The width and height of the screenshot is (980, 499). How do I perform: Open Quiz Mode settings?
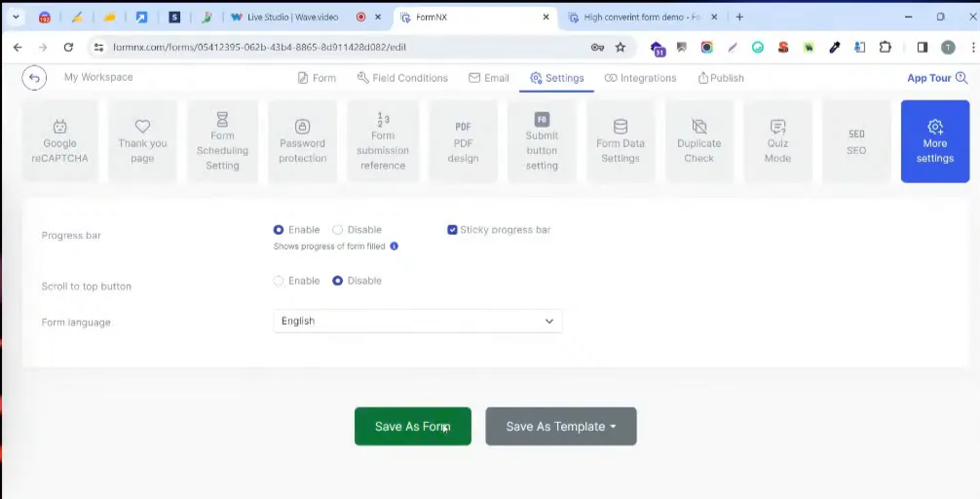pyautogui.click(x=777, y=141)
